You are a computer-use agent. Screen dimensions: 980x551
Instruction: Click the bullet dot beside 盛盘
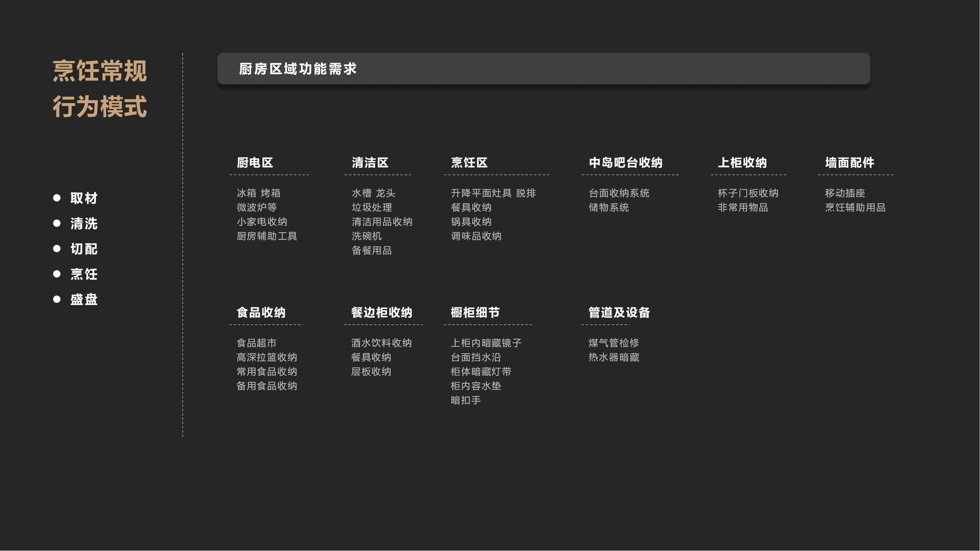pyautogui.click(x=57, y=299)
